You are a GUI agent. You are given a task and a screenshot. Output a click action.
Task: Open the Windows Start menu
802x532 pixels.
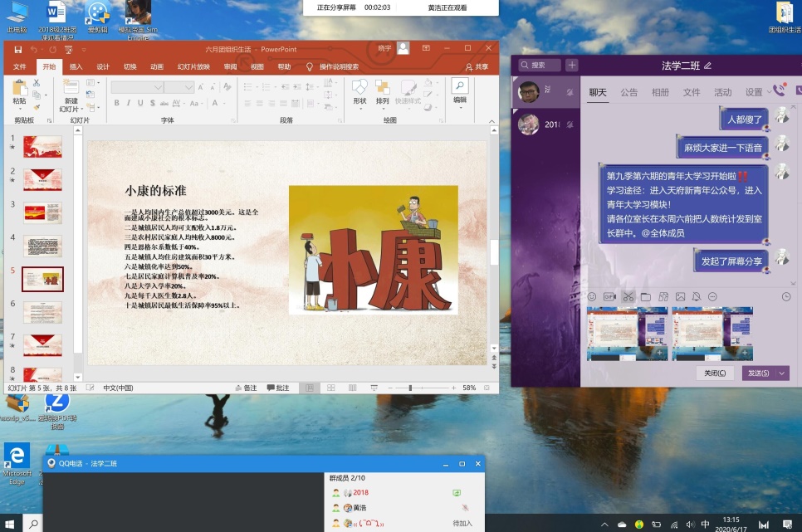tap(9, 524)
